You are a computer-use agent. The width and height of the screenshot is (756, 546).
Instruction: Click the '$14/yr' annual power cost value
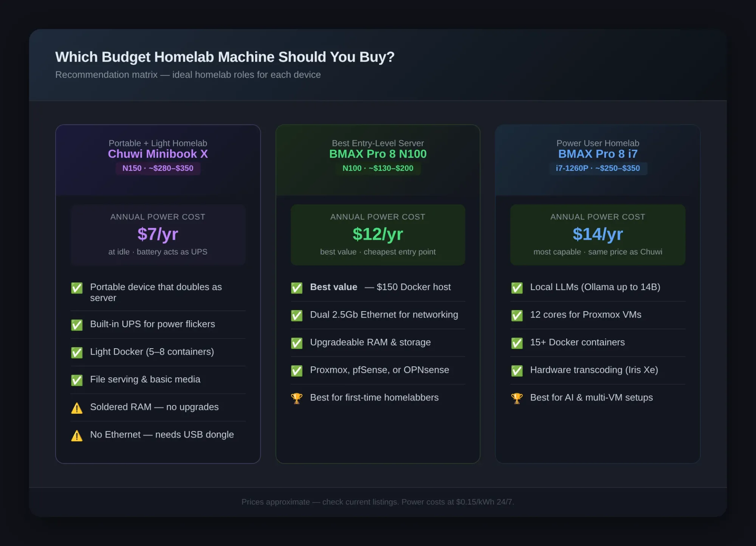coord(598,234)
